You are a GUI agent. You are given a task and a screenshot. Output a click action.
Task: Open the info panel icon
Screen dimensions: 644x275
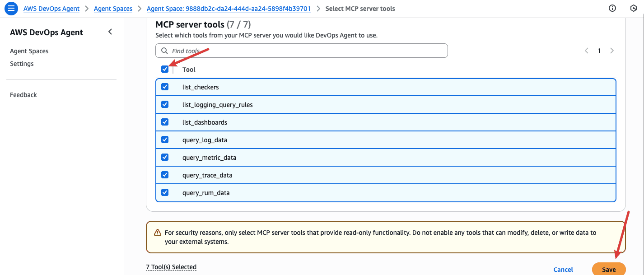pyautogui.click(x=612, y=9)
